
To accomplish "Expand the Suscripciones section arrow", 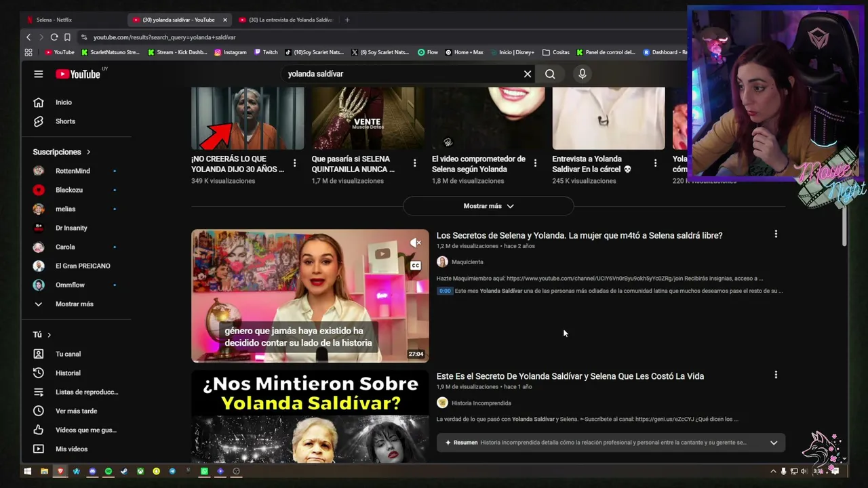I will pos(88,152).
